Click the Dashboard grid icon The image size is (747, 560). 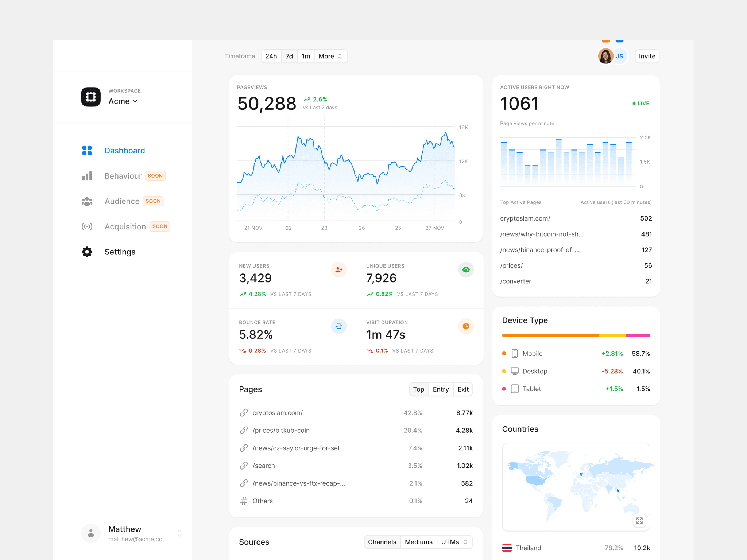[x=87, y=151]
